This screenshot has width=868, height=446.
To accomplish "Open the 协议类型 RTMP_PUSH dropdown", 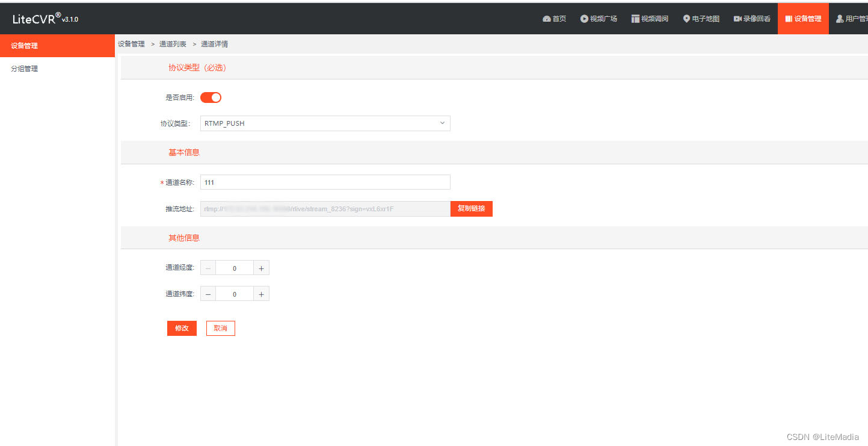I will (325, 123).
